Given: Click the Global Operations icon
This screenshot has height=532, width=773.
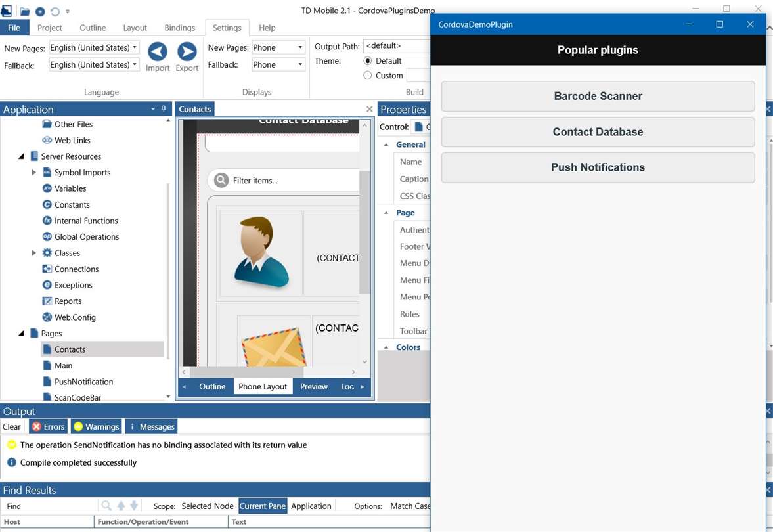Looking at the screenshot, I should pos(47,236).
